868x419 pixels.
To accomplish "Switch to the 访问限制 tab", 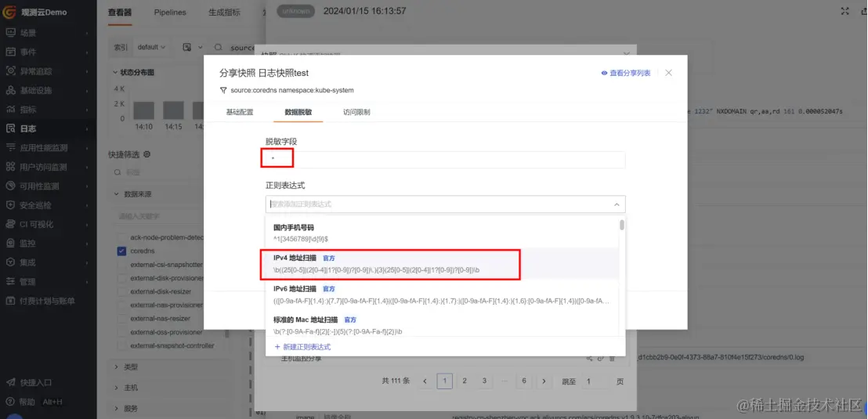I will (x=357, y=112).
